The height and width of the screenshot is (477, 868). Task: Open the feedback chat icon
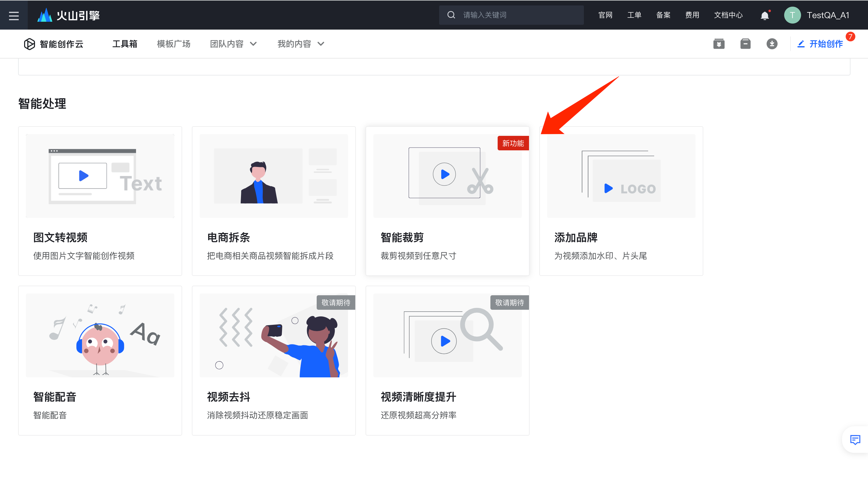click(x=855, y=440)
